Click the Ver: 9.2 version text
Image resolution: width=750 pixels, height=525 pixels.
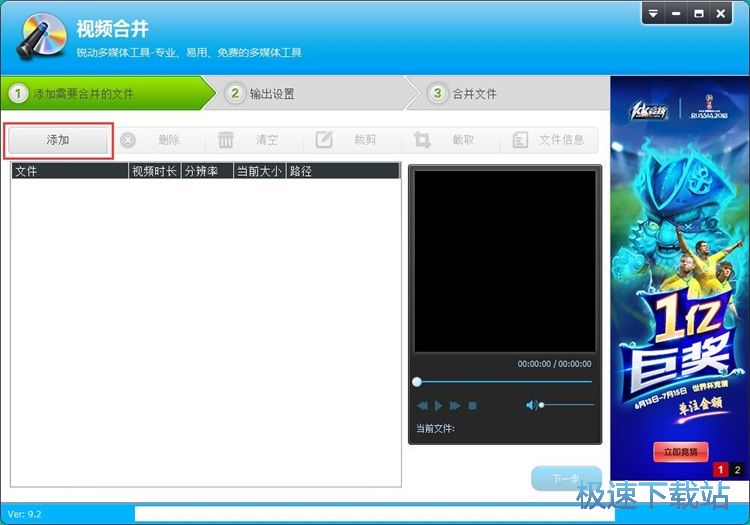tap(24, 514)
